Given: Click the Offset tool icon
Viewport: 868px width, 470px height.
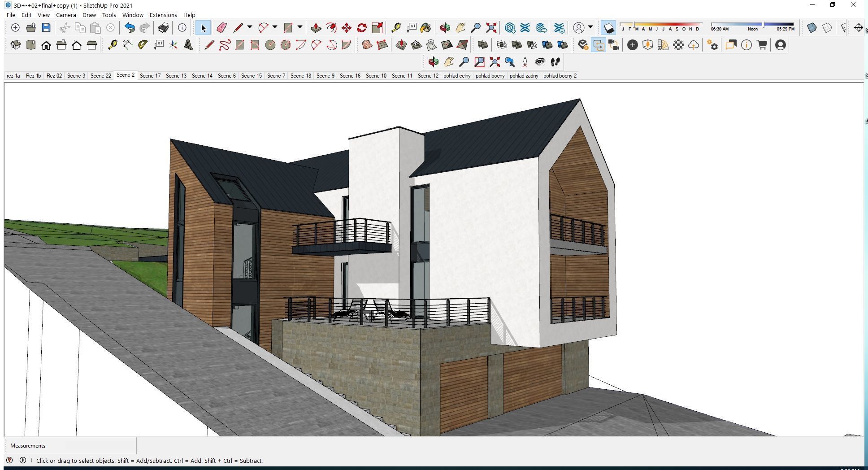Looking at the screenshot, I should 331,28.
